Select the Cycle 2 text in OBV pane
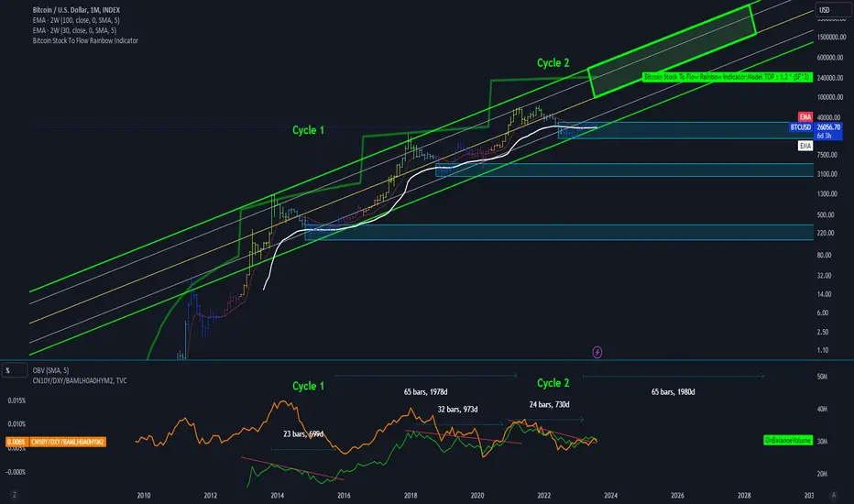 553,383
